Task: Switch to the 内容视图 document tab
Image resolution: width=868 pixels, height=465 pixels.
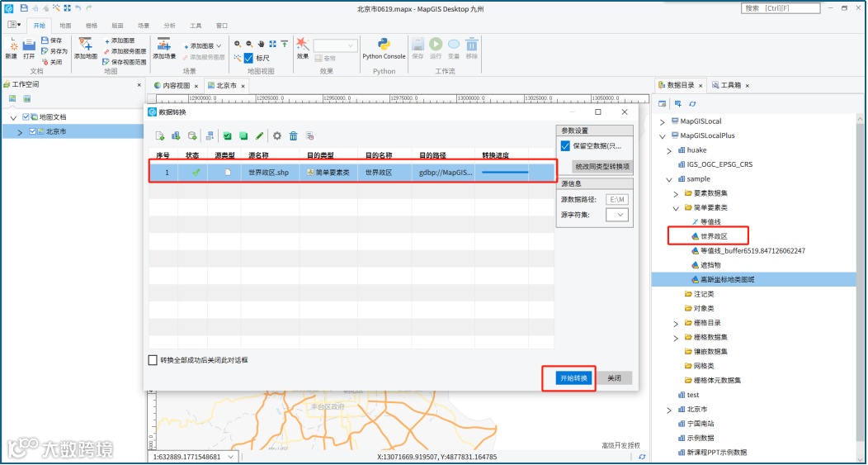Action: point(176,86)
